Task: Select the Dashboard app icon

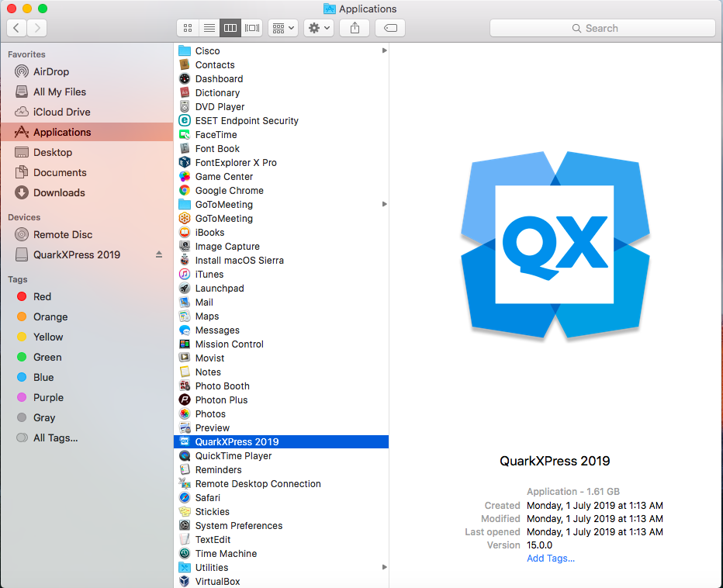Action: [185, 79]
